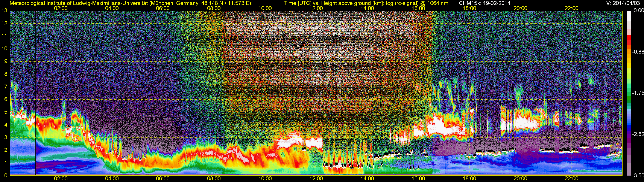Click the 16:00 label on the lower time axis
644x182 pixels.
coord(418,179)
